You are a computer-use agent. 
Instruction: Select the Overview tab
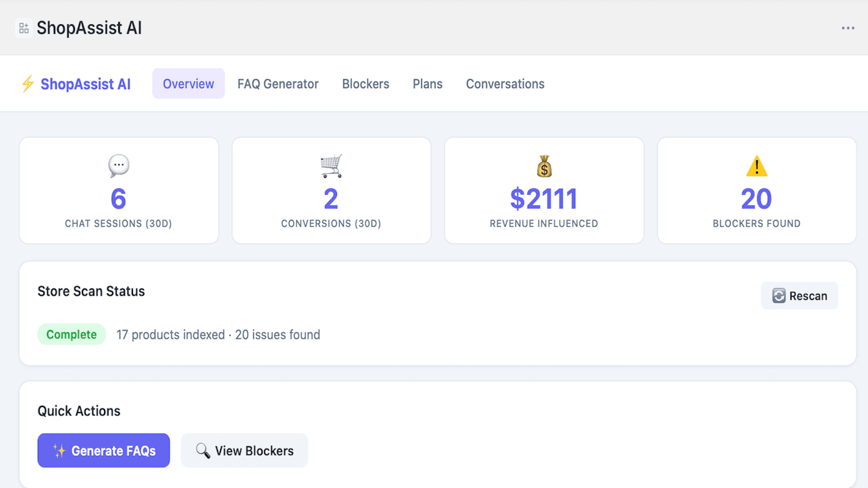[x=188, y=84]
